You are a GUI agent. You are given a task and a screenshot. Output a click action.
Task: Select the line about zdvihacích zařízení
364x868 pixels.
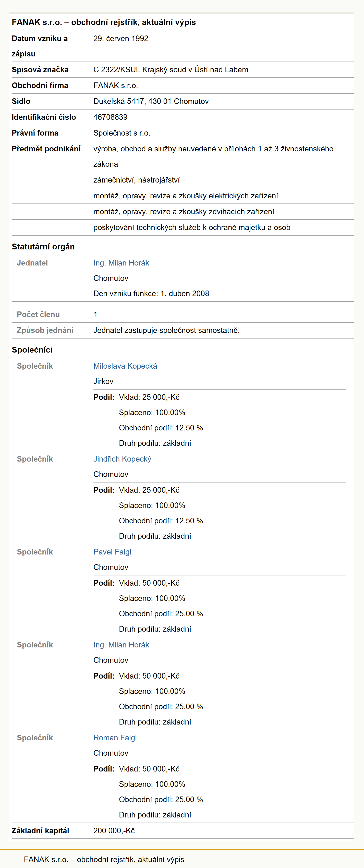184,212
